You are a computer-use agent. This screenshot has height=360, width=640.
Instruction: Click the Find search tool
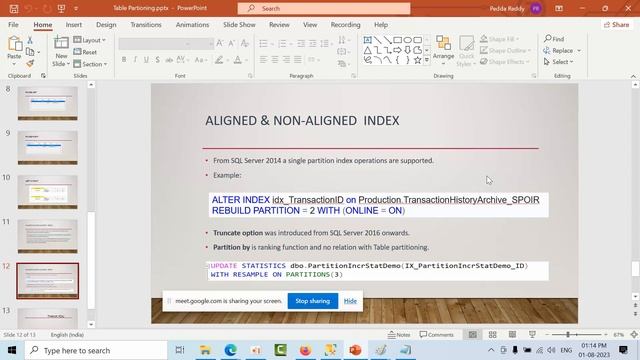tap(554, 39)
